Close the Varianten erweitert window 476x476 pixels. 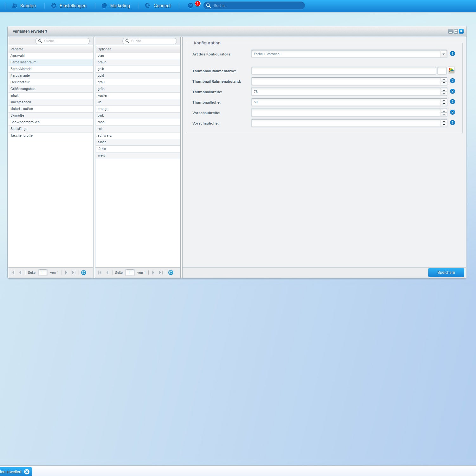[x=461, y=31]
